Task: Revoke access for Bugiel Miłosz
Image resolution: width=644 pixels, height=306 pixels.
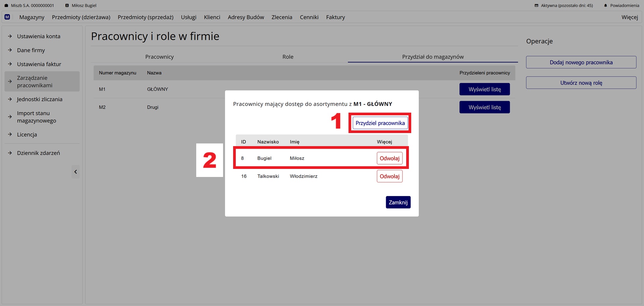Action: 389,158
